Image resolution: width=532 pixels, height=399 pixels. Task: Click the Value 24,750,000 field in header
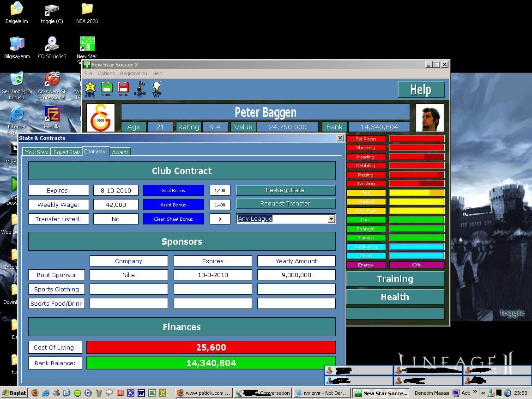(x=287, y=127)
